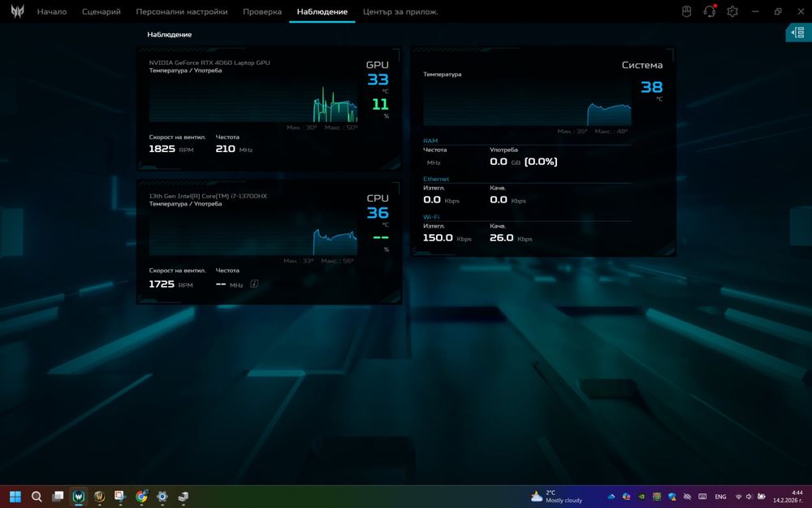Click the NVIDIA tray icon
The height and width of the screenshot is (508, 812).
pyautogui.click(x=641, y=497)
